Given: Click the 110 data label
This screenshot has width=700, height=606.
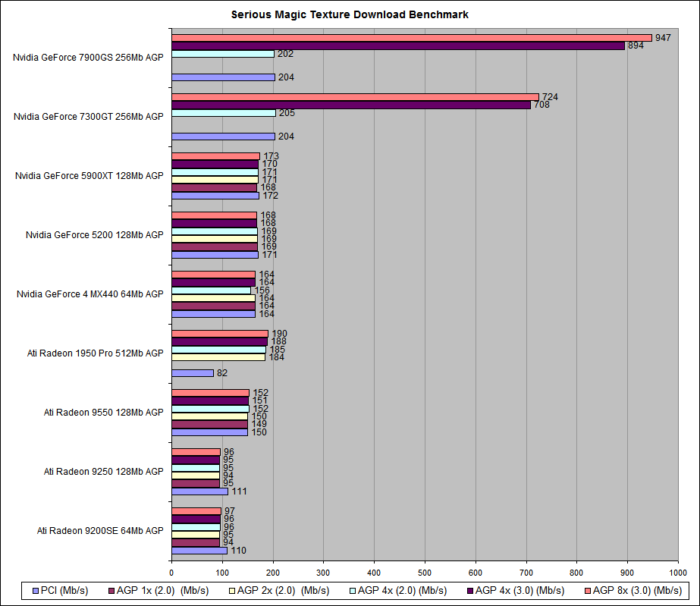Looking at the screenshot, I should pos(238,551).
